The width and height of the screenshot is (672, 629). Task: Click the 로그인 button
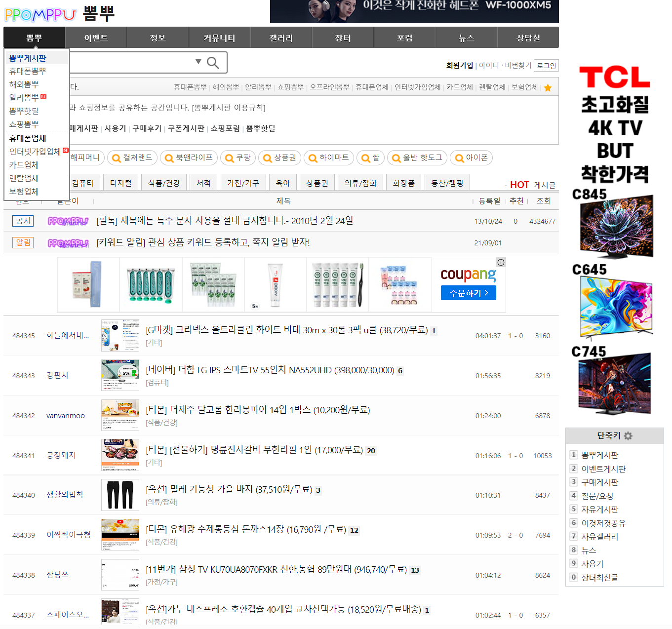546,65
